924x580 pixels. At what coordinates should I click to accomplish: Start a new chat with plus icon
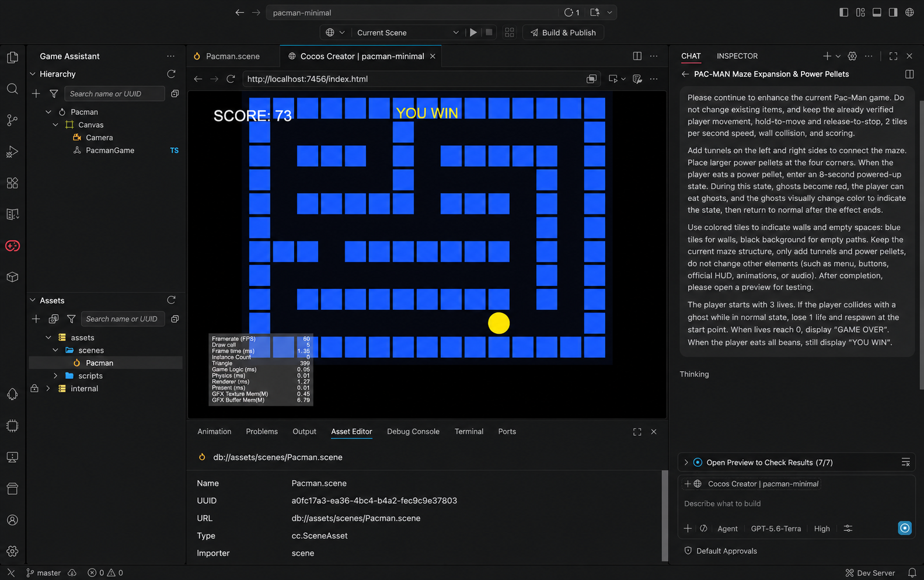(827, 56)
